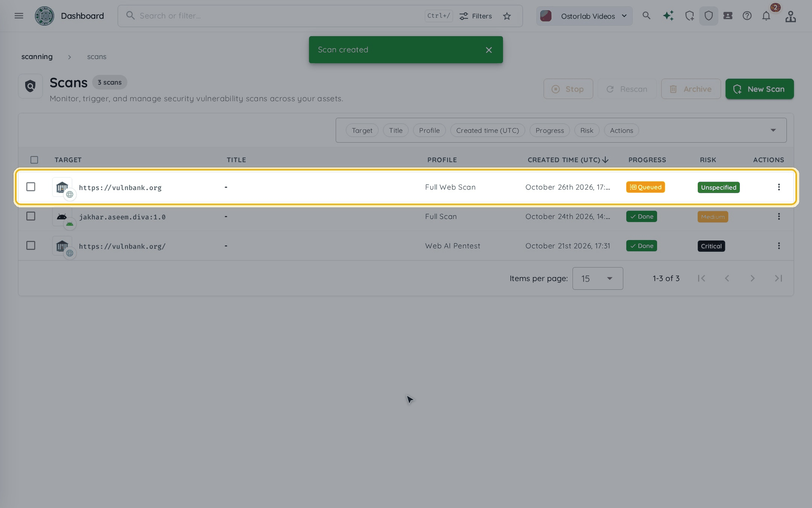The width and height of the screenshot is (812, 508).
Task: Open the items per page dropdown
Action: [x=598, y=279]
